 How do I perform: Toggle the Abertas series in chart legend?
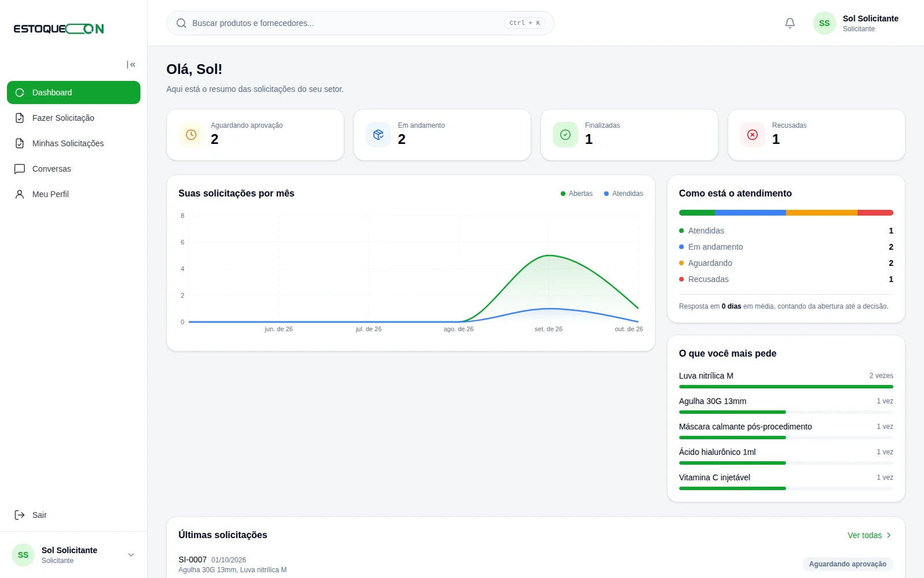(x=576, y=194)
